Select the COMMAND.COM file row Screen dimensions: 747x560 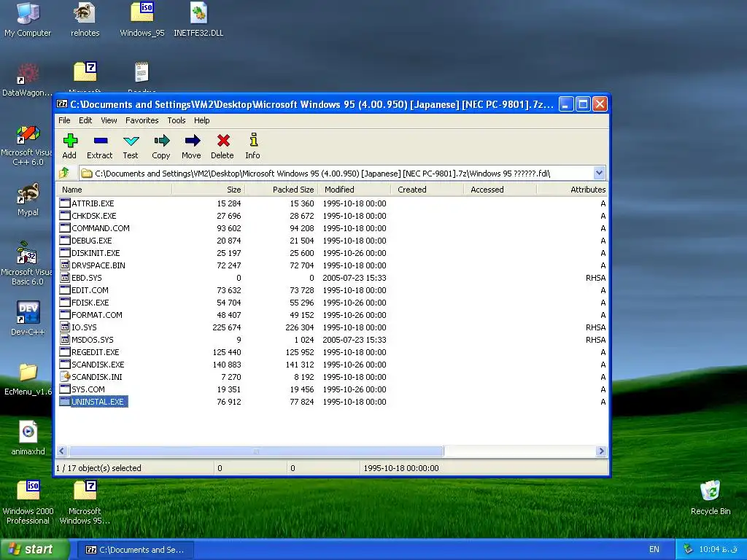point(332,228)
